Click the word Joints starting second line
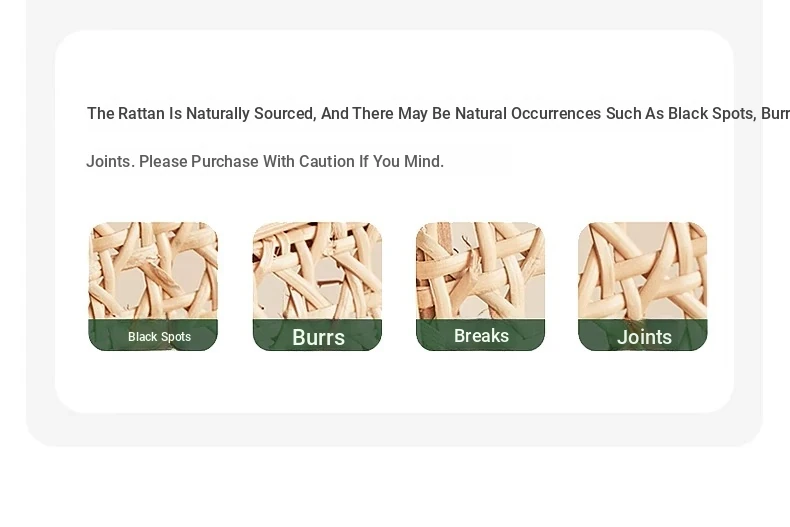The height and width of the screenshot is (527, 790). [110, 161]
